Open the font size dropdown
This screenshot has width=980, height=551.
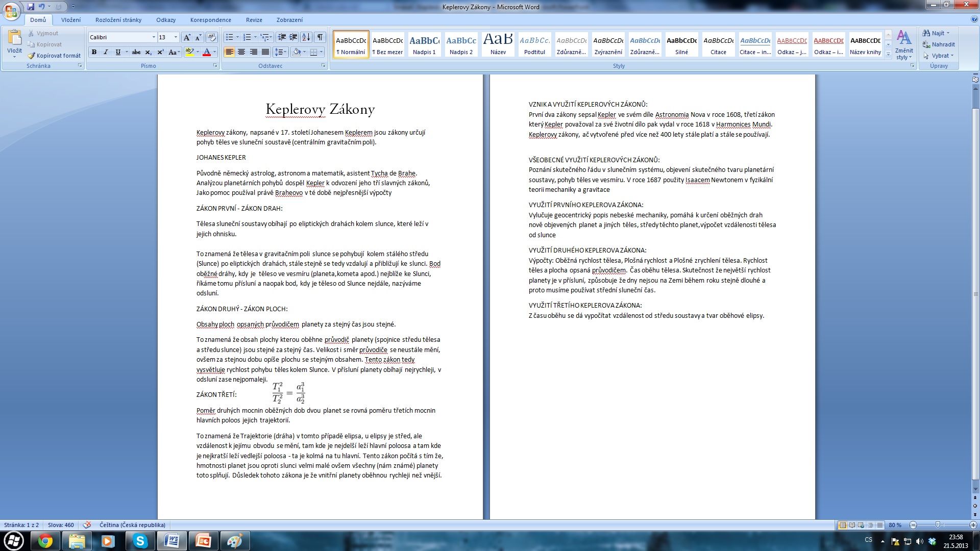click(176, 37)
